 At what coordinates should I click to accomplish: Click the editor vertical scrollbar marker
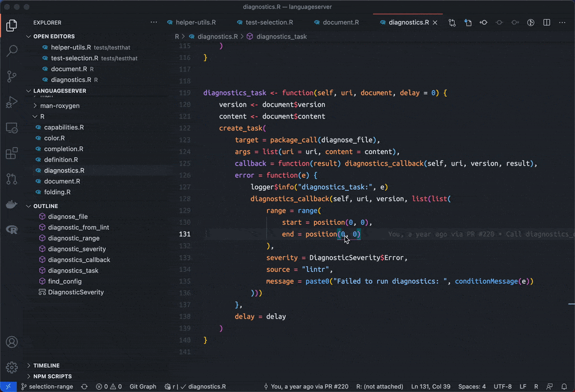coord(572,304)
